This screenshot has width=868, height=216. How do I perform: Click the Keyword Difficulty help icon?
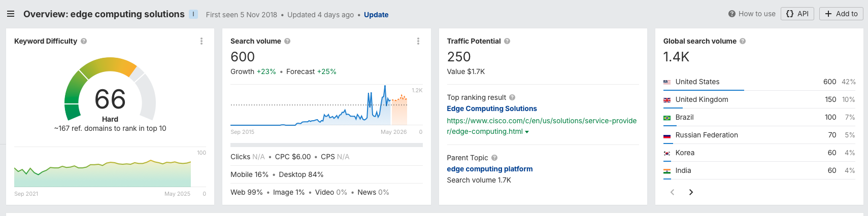coord(84,41)
